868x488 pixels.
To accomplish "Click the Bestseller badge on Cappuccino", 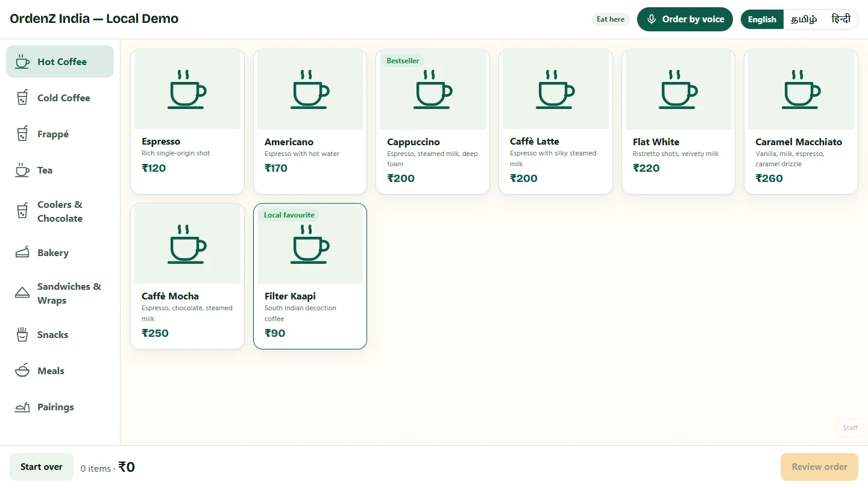I will click(403, 61).
